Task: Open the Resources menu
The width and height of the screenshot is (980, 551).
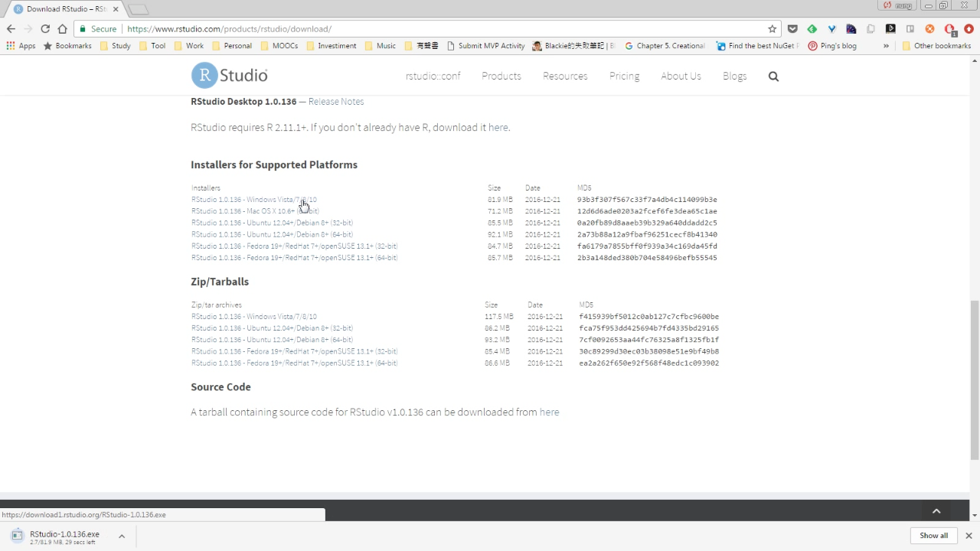Action: (565, 77)
